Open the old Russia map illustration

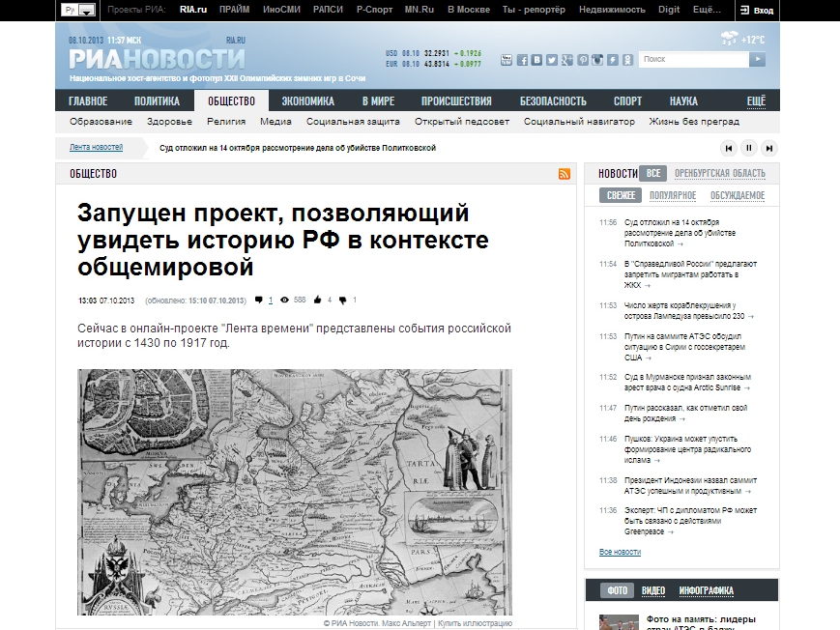(x=295, y=492)
